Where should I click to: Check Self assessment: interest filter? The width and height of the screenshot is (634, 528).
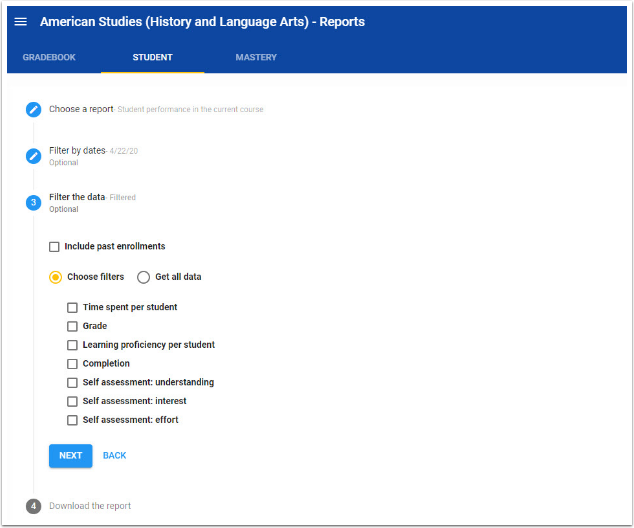point(72,402)
